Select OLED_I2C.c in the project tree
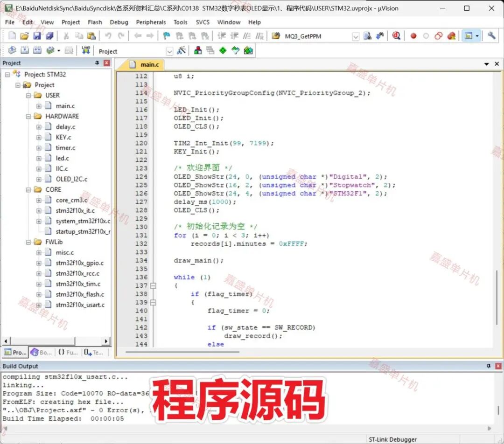Screen dimensions: 504x444 (71, 179)
